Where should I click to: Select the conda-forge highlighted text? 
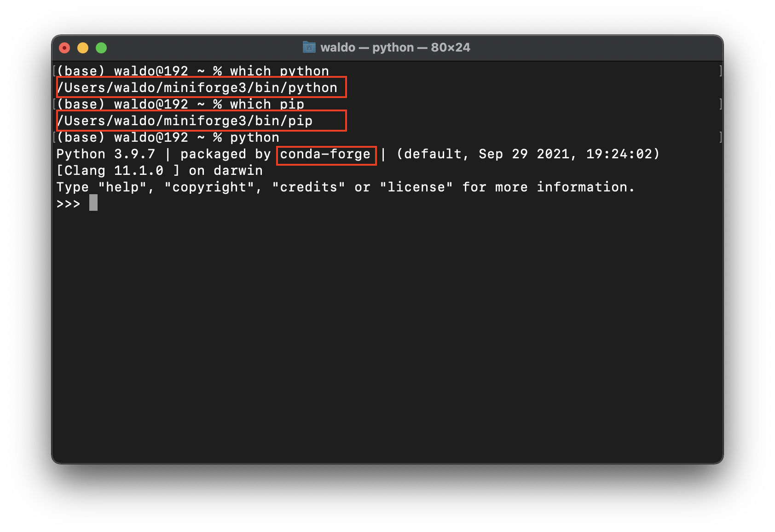coord(325,154)
